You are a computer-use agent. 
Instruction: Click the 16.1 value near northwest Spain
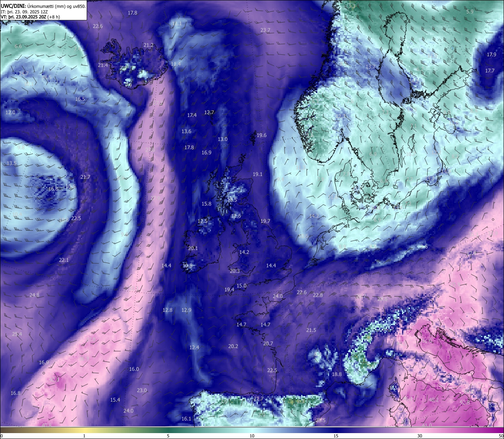pyautogui.click(x=186, y=419)
